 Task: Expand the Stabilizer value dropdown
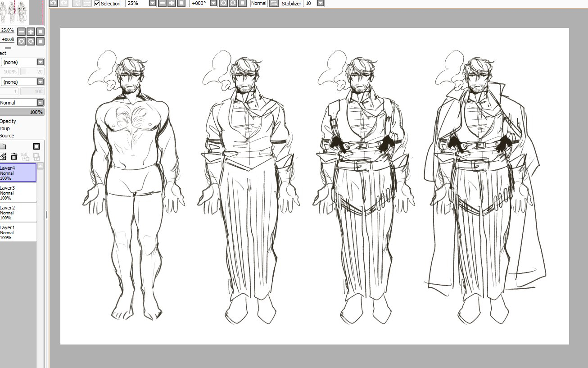(320, 3)
